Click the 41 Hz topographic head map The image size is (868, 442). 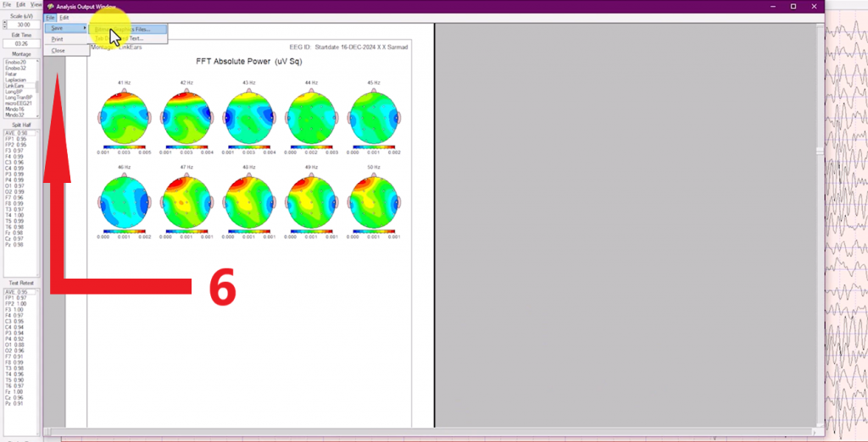pyautogui.click(x=124, y=116)
